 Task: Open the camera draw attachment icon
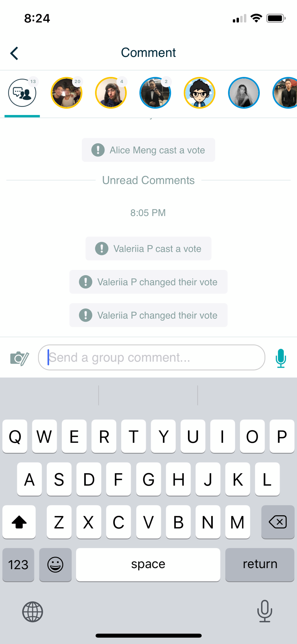[x=19, y=358]
